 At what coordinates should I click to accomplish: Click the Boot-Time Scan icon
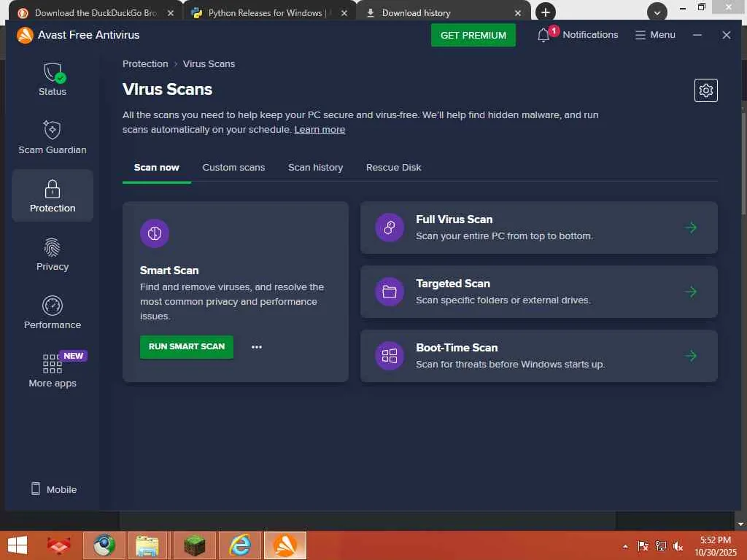(x=390, y=356)
